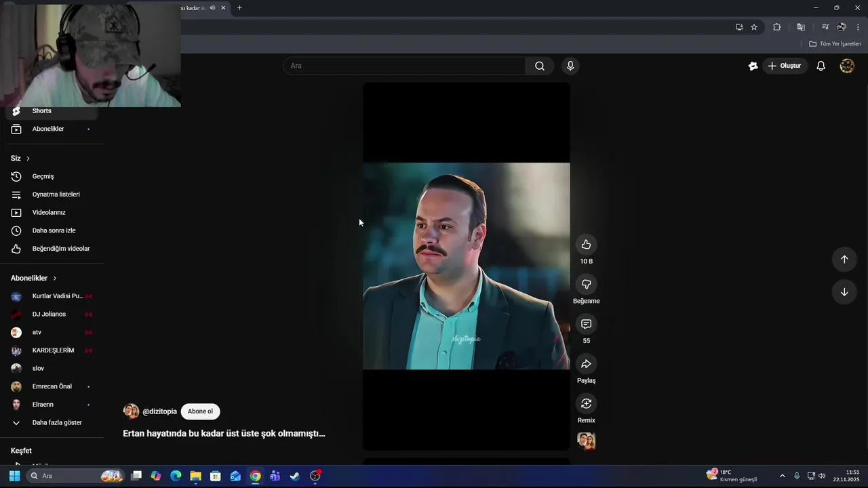The height and width of the screenshot is (488, 868).
Task: Open dizitopia channel avatar
Action: [x=131, y=411]
